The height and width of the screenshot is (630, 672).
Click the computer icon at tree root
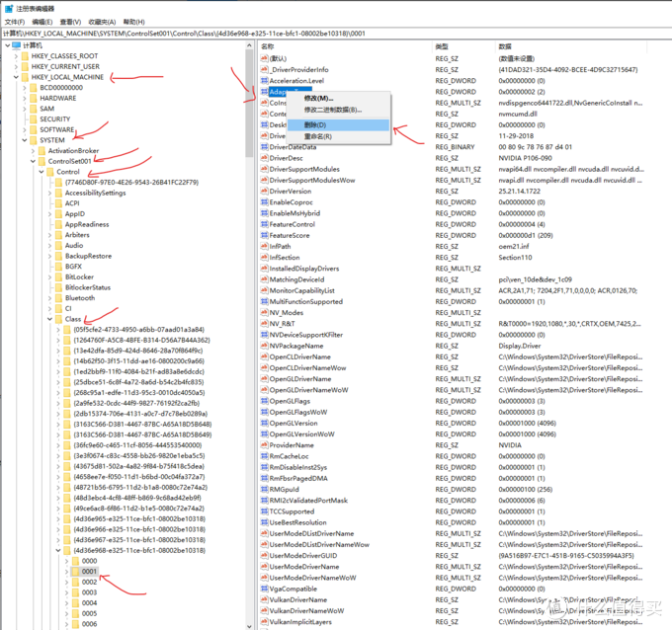17,45
